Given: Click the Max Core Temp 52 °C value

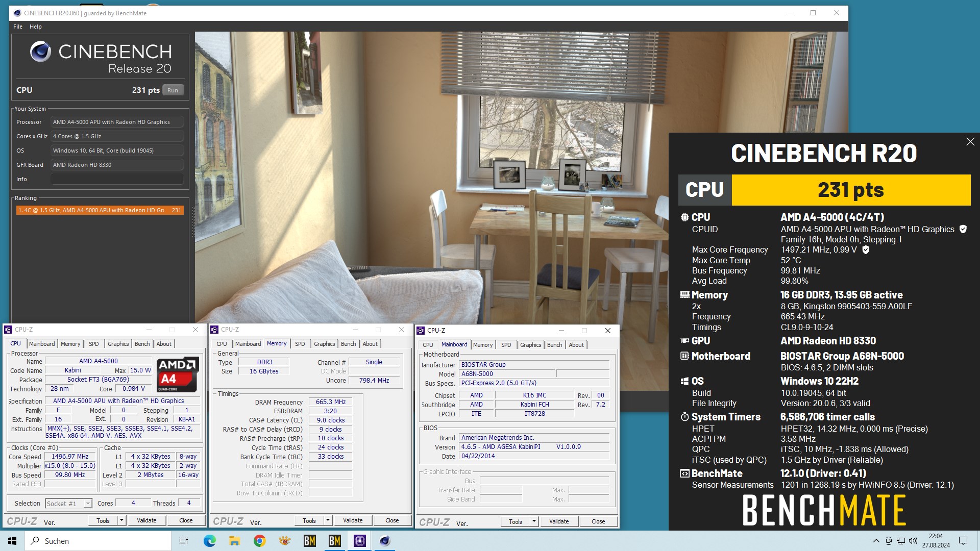Looking at the screenshot, I should [791, 260].
